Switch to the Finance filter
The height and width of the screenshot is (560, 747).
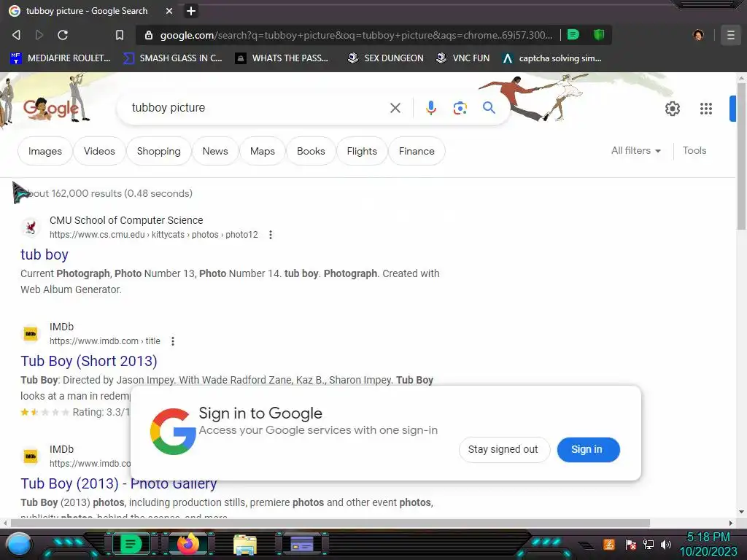pos(417,151)
